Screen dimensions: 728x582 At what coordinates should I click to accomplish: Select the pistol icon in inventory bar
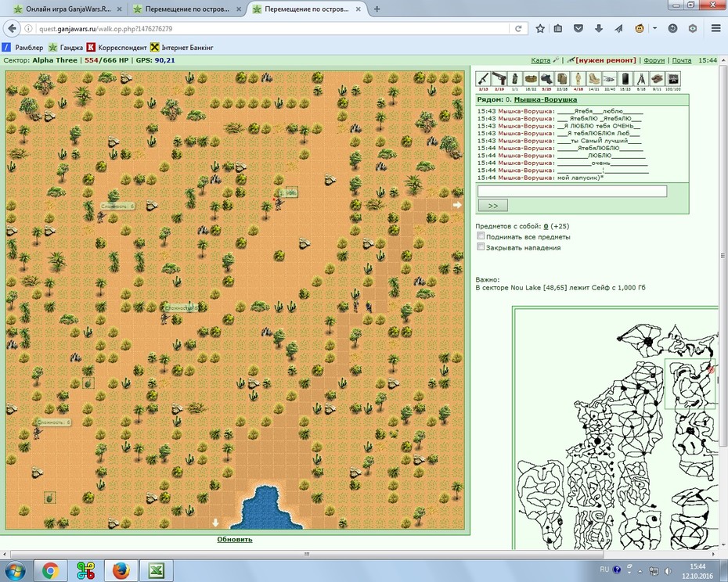pos(499,79)
